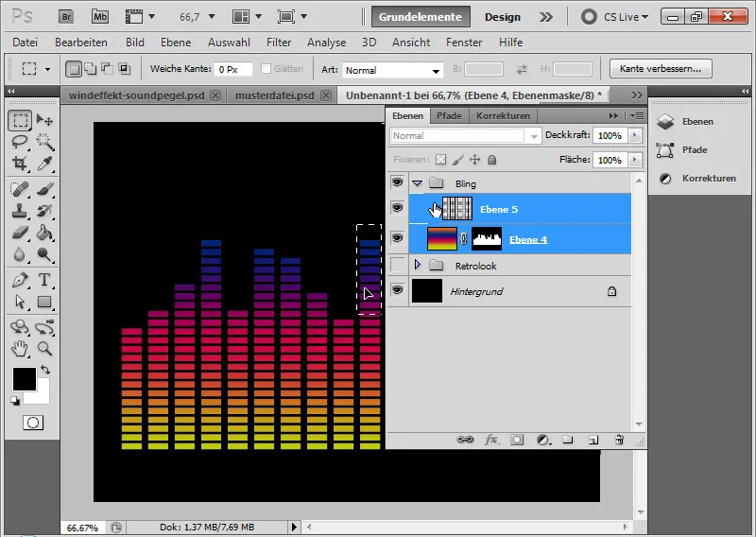Select the 3D Rotate tool
This screenshot has width=756, height=537.
pos(20,327)
